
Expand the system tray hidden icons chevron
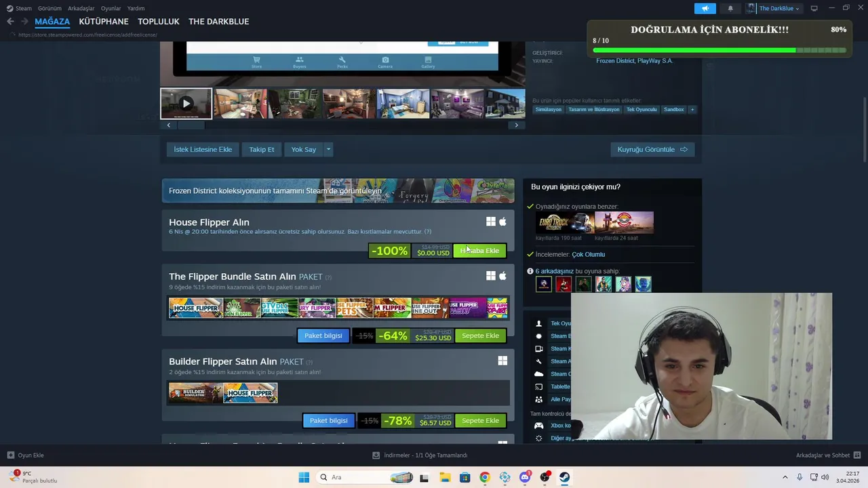point(785,477)
